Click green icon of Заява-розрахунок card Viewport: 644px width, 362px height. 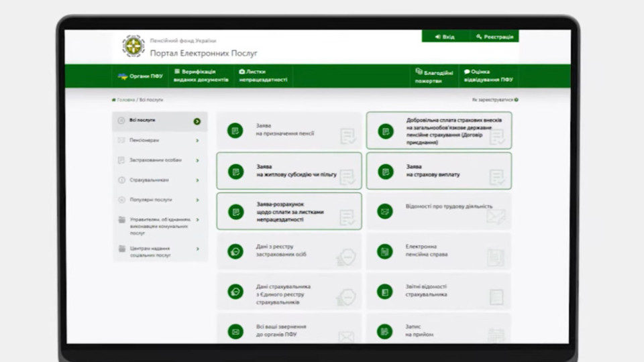[235, 212]
